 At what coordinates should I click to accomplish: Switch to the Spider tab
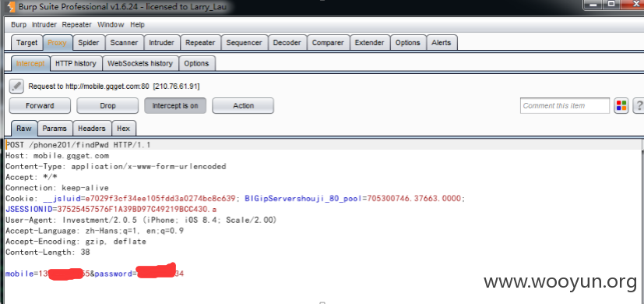pyautogui.click(x=89, y=43)
